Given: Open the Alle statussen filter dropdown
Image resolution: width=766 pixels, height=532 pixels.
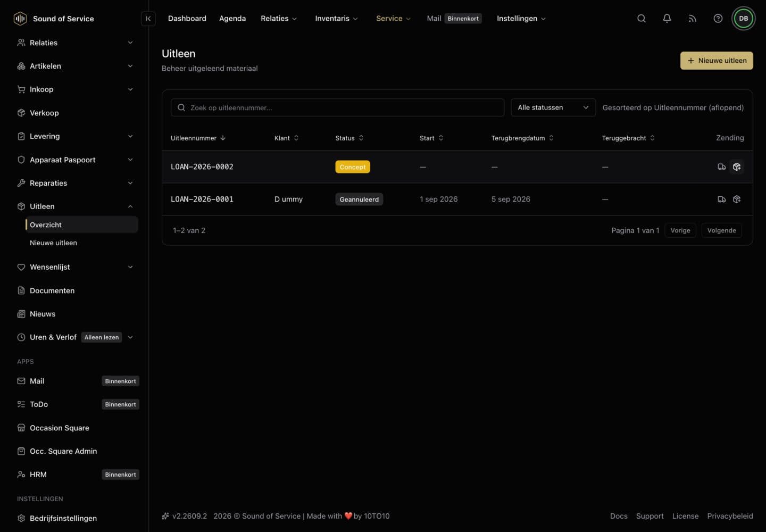Looking at the screenshot, I should pos(553,107).
